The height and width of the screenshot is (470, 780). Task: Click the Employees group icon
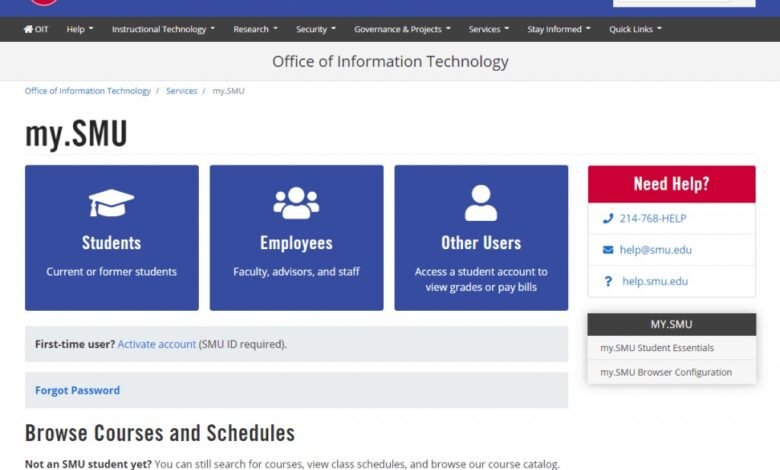tap(296, 203)
